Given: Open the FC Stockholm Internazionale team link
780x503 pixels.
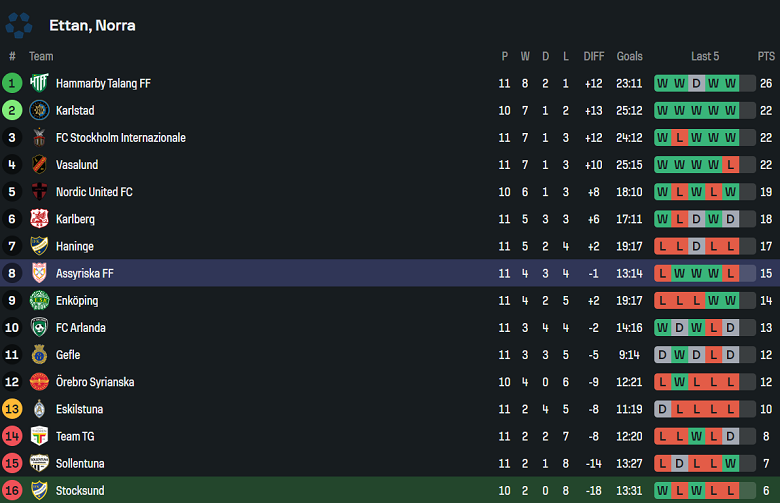Looking at the screenshot, I should pos(120,138).
